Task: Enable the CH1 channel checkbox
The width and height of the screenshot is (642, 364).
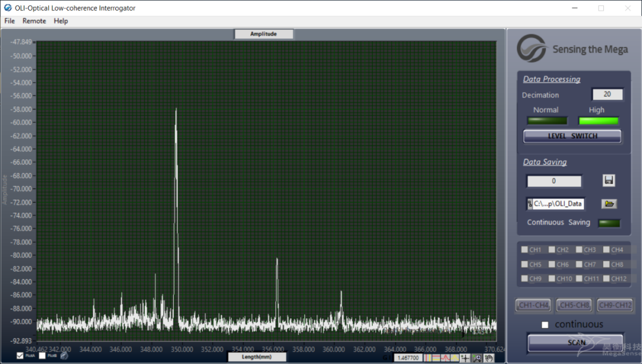Action: [x=524, y=250]
